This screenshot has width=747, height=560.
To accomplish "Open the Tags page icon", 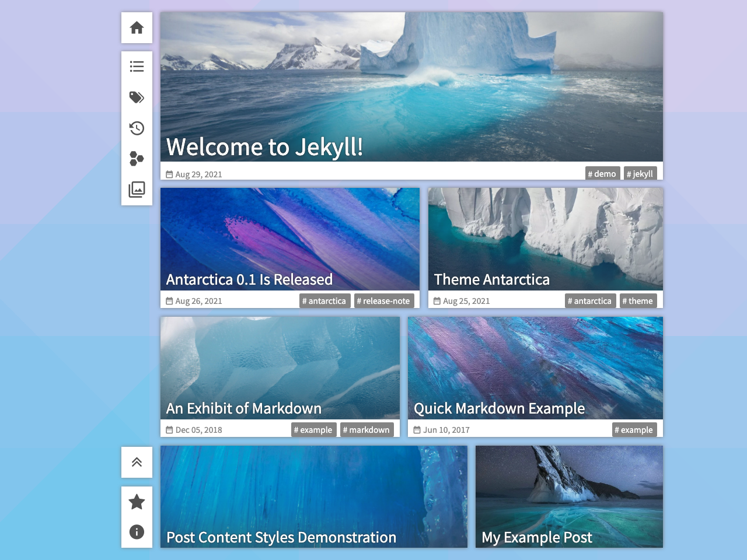I will pos(137,97).
